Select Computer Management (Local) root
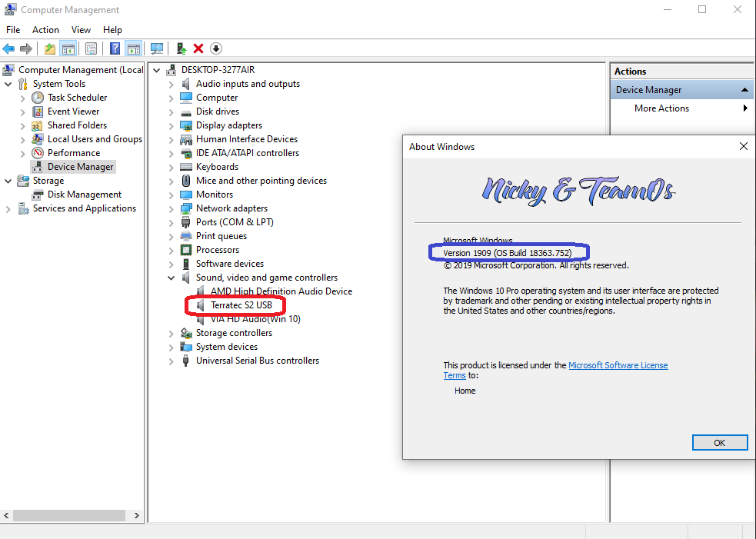 (81, 70)
